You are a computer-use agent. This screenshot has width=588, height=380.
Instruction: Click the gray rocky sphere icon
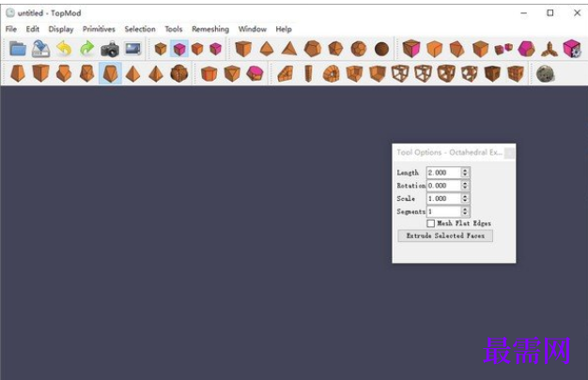point(545,73)
